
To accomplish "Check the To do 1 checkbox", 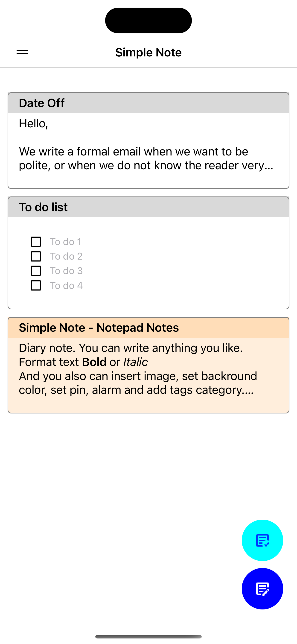I will (x=36, y=241).
